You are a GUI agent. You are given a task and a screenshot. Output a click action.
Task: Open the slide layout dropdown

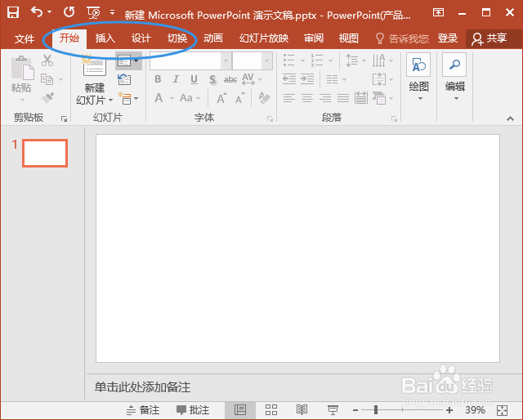coord(128,61)
